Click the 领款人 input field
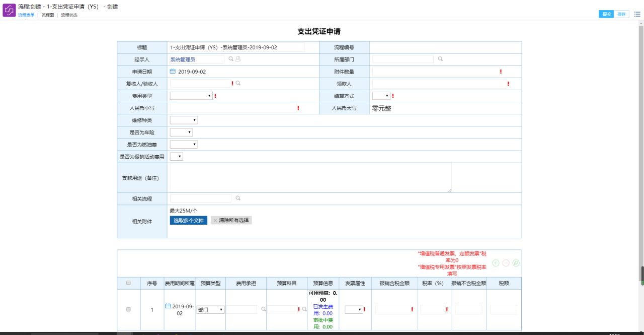Viewport: 644px width, 335px height. coord(439,84)
